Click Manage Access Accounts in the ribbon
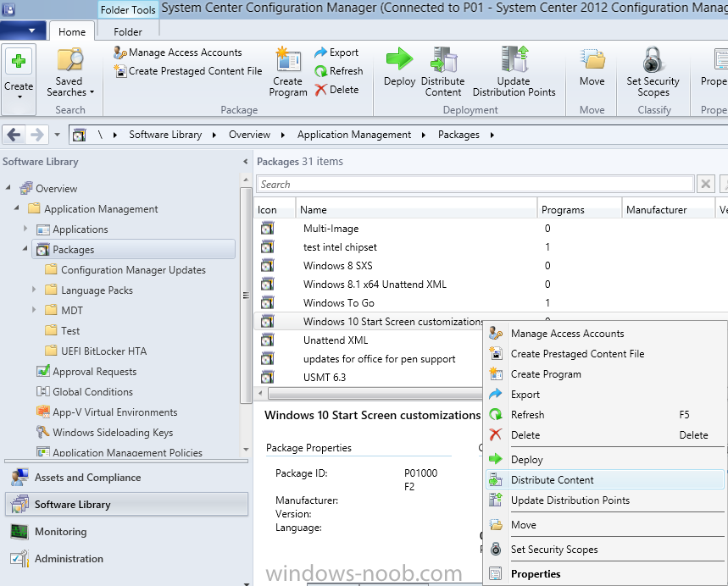Screen dimensions: 728x586 coord(178,53)
